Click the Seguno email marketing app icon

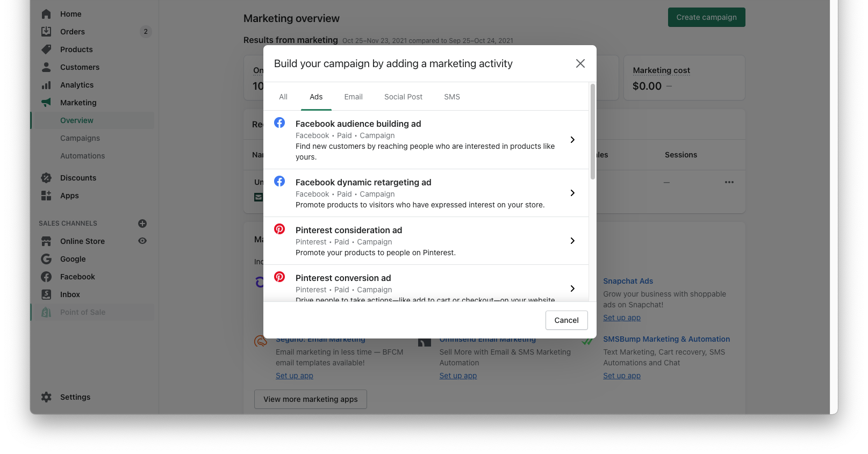(261, 341)
